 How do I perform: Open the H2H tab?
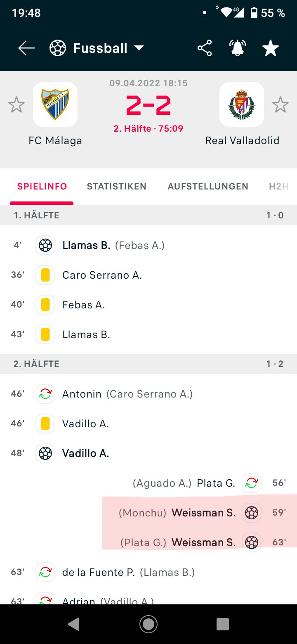279,186
